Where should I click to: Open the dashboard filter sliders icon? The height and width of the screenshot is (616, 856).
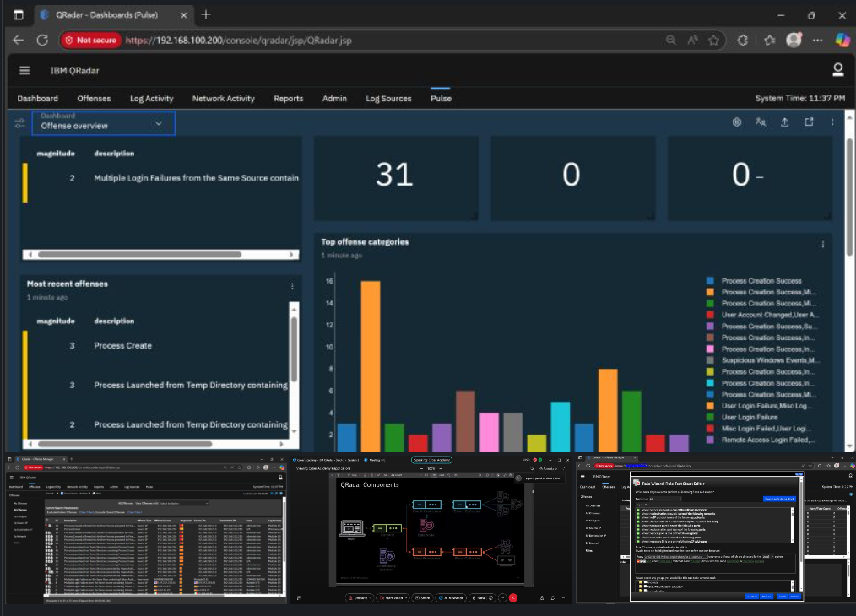[x=19, y=123]
